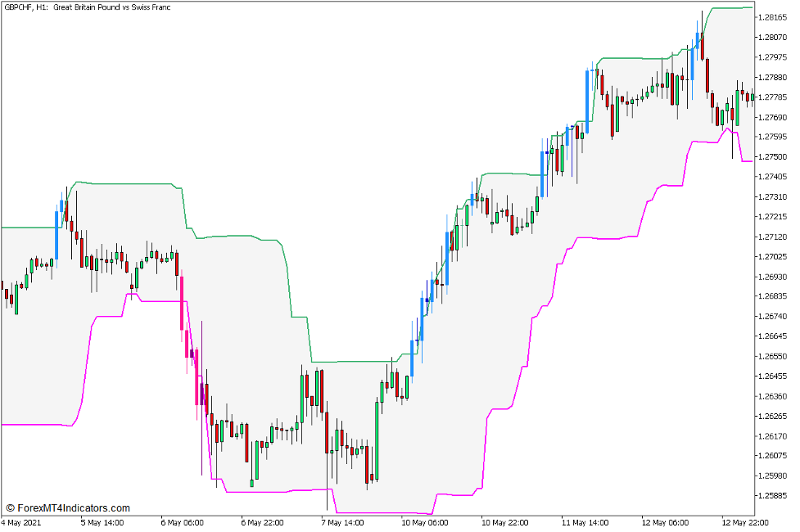Select the 1.26265 price scale label
This screenshot has height=532, width=800.
774,416
